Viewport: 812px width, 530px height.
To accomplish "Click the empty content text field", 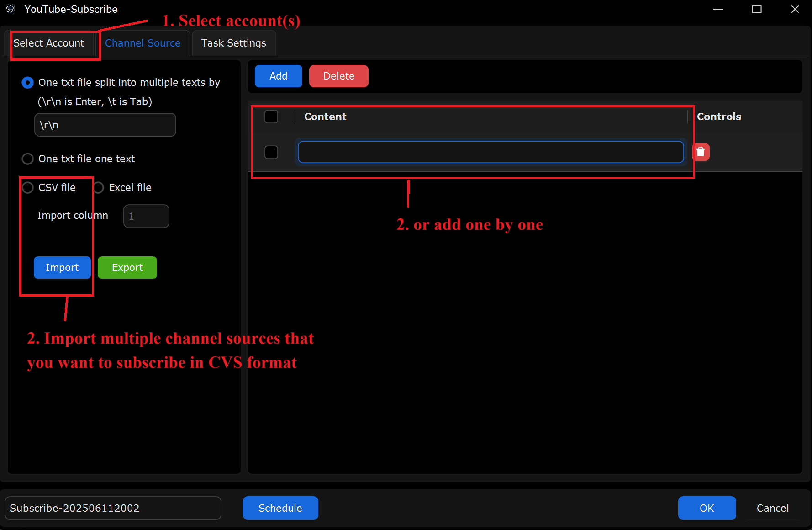I will click(491, 152).
